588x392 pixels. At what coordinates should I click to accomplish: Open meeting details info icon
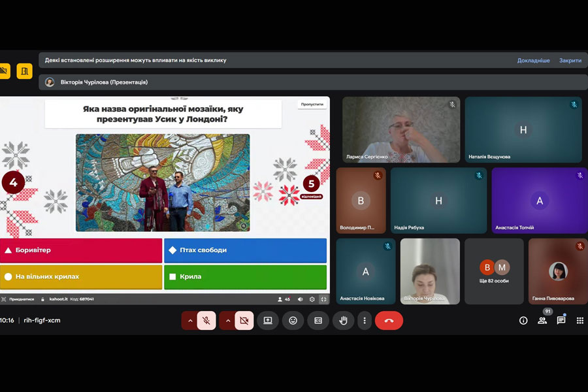point(523,320)
